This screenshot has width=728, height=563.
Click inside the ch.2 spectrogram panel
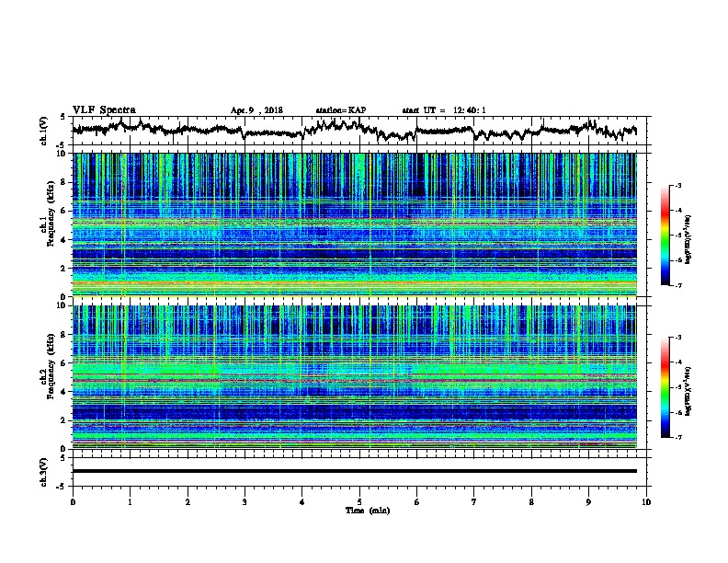tap(354, 377)
